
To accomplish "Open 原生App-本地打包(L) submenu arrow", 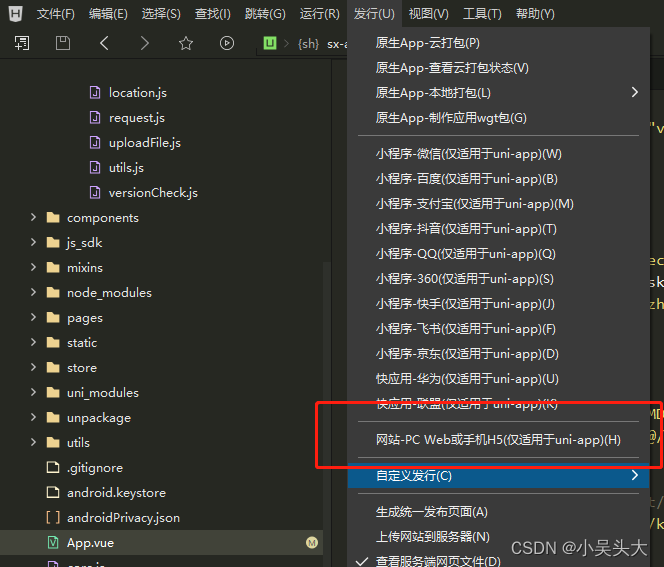I will point(634,92).
